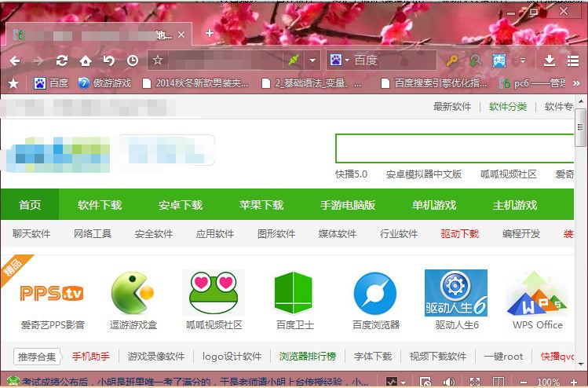Image resolution: width=588 pixels, height=388 pixels.
Task: Click the 手机助手 collection link
Action: point(91,356)
